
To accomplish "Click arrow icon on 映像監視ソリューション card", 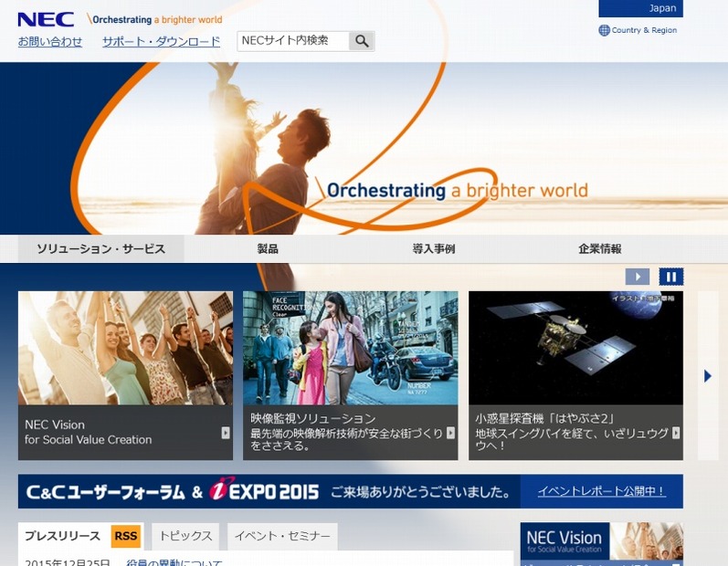I will coord(450,433).
